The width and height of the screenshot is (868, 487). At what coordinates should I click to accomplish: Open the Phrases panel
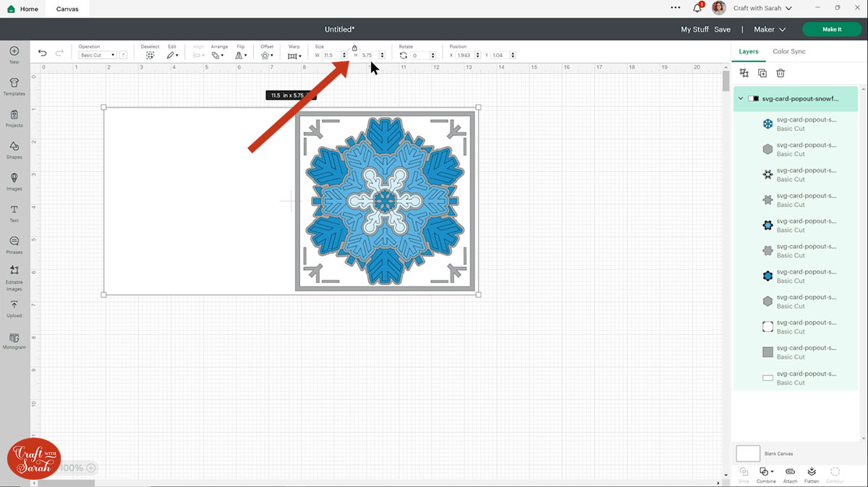[x=14, y=245]
